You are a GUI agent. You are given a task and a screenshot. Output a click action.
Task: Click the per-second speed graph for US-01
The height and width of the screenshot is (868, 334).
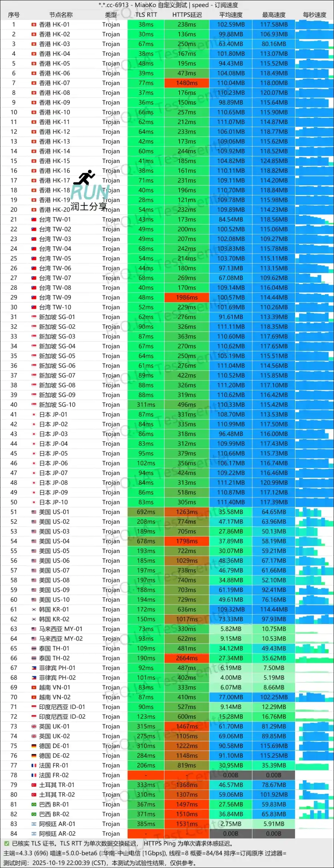pyautogui.click(x=314, y=512)
